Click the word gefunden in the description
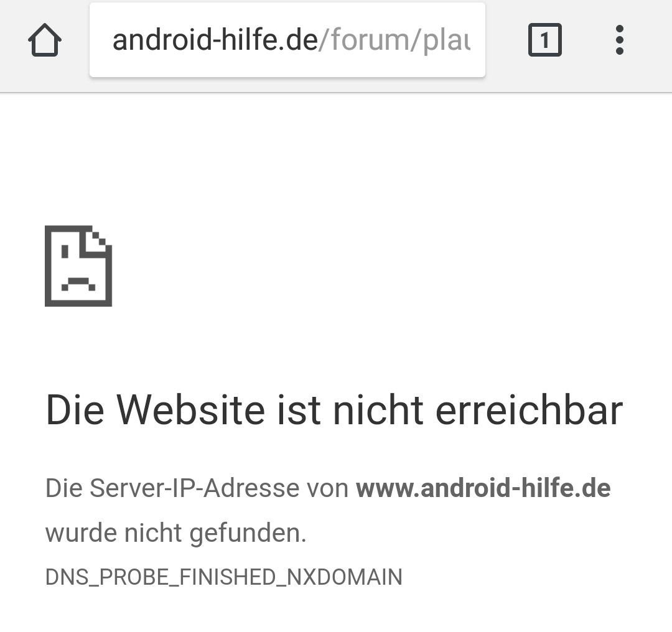Screen dimensions: 672x632 [x=245, y=534]
